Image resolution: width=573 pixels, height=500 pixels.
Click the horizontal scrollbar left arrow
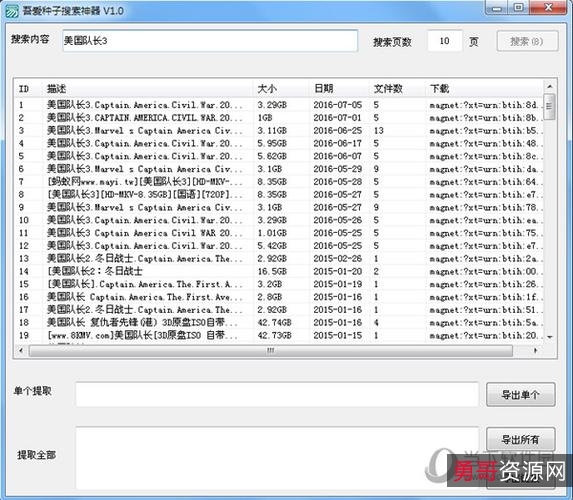[x=21, y=351]
